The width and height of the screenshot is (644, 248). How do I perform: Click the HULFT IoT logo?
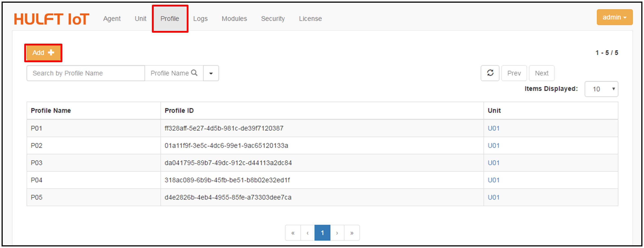pyautogui.click(x=52, y=19)
